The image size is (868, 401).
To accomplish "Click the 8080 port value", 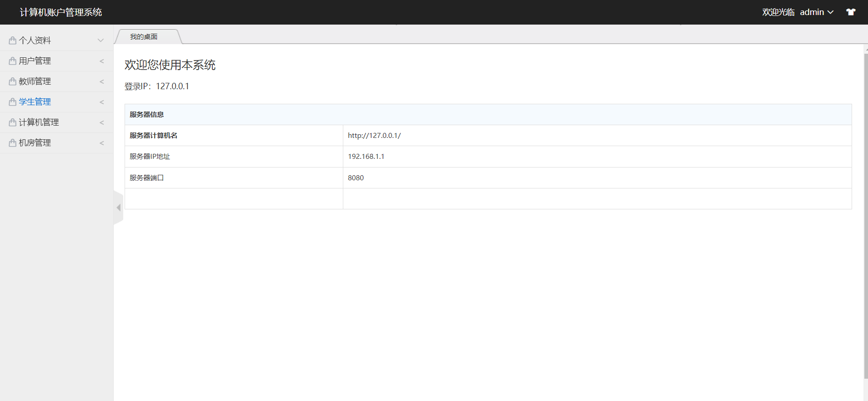I will click(356, 178).
